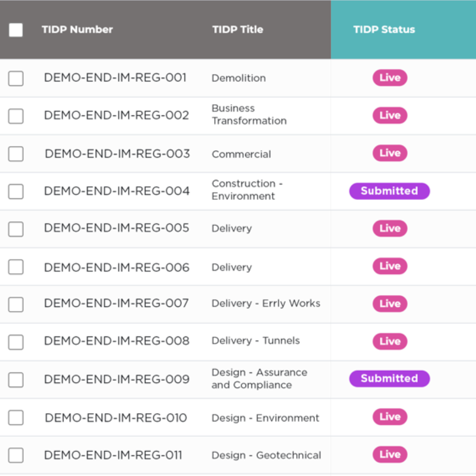Select the checkbox for DEMO-END-IM-REG-001
This screenshot has width=476, height=476.
16,78
